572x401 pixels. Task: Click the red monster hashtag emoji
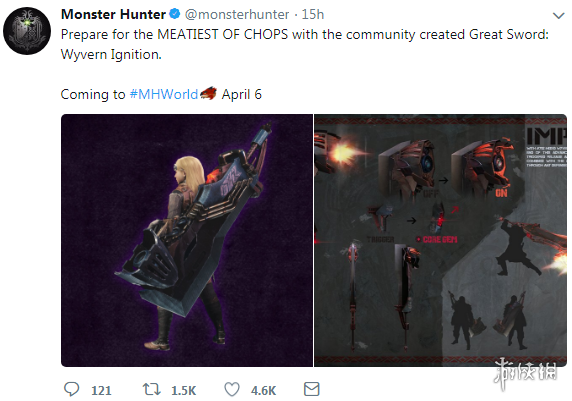[208, 93]
